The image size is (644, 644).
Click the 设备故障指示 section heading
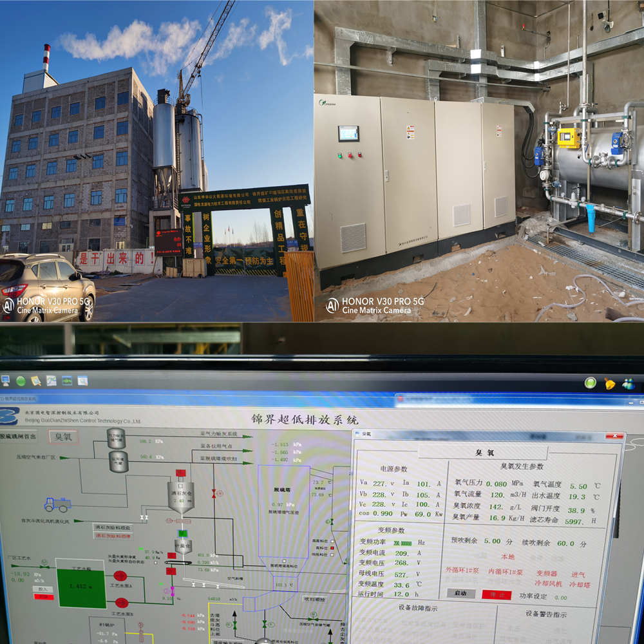(418, 608)
